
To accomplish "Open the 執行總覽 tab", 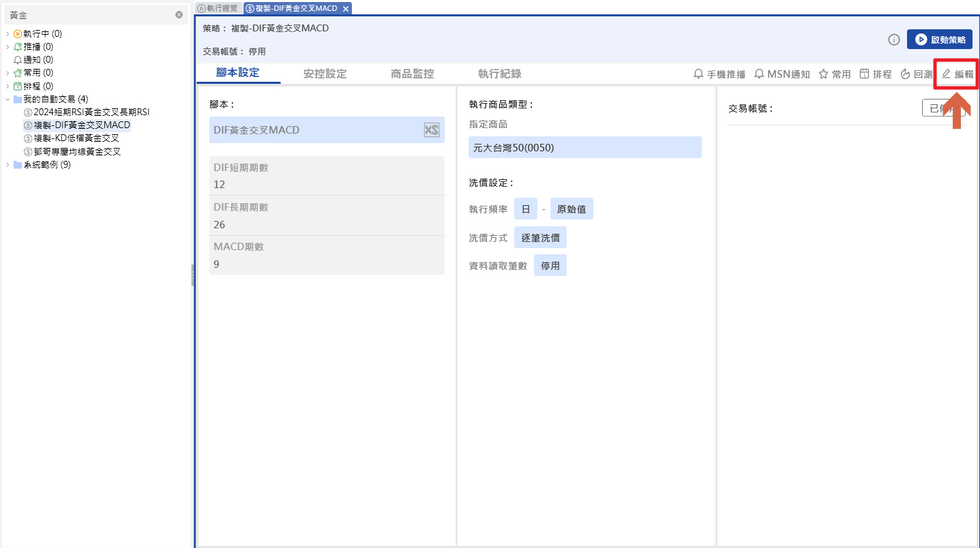I will (x=218, y=8).
